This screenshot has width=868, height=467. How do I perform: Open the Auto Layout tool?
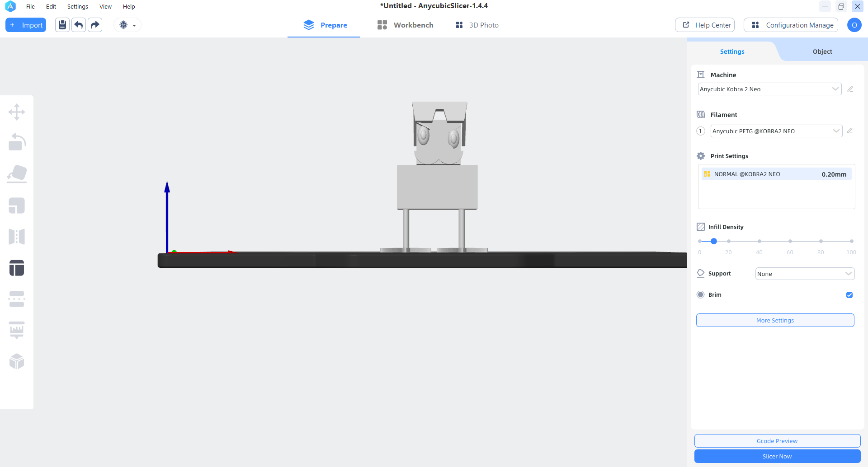click(17, 268)
